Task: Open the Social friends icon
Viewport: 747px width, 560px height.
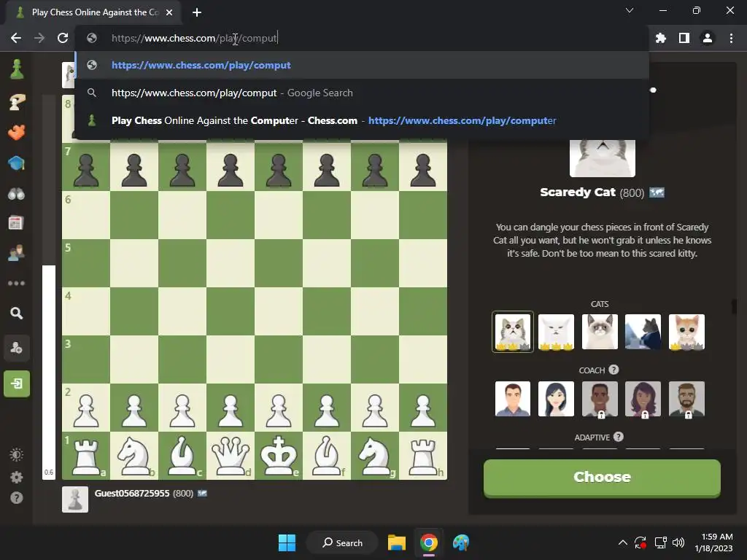Action: click(x=17, y=252)
